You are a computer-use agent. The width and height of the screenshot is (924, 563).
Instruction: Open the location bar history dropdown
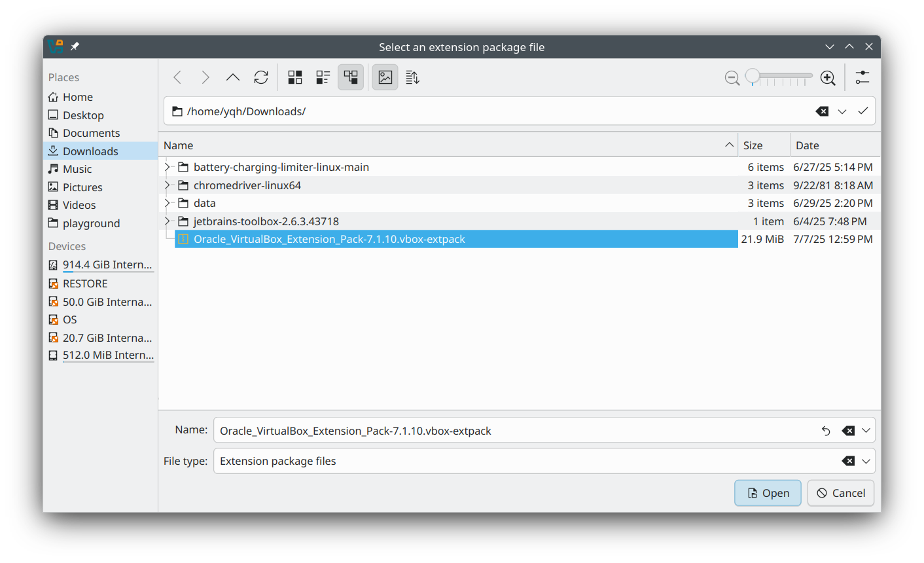[843, 111]
